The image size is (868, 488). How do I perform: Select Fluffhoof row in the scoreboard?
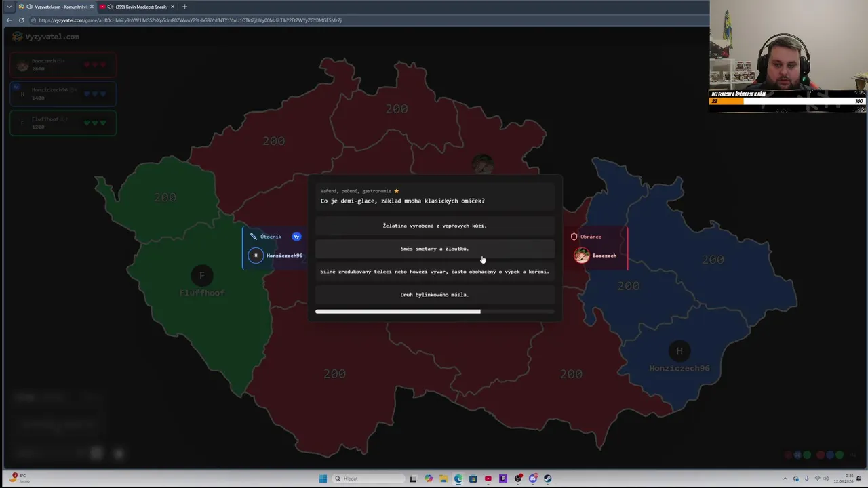click(63, 123)
